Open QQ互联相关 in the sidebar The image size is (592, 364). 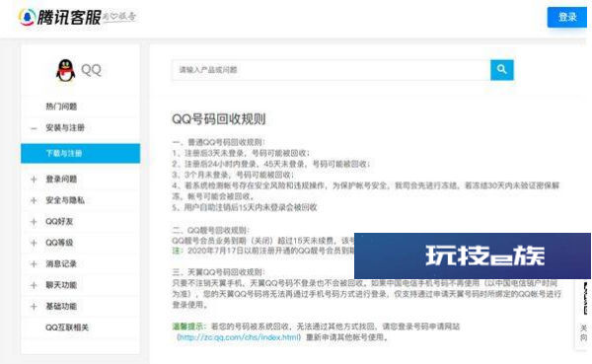pyautogui.click(x=67, y=328)
